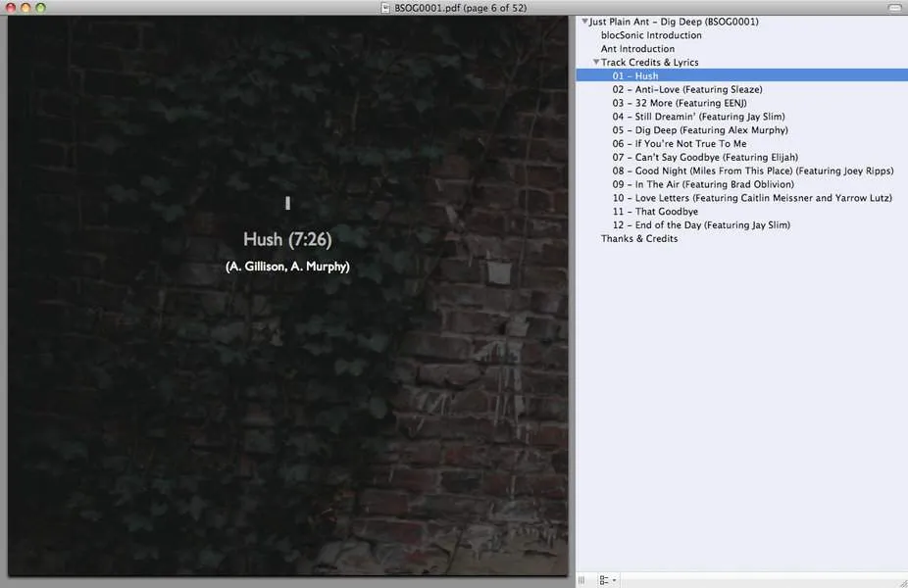Open 11 – That Goodbye entry
Viewport: 908px width, 588px height.
(655, 212)
